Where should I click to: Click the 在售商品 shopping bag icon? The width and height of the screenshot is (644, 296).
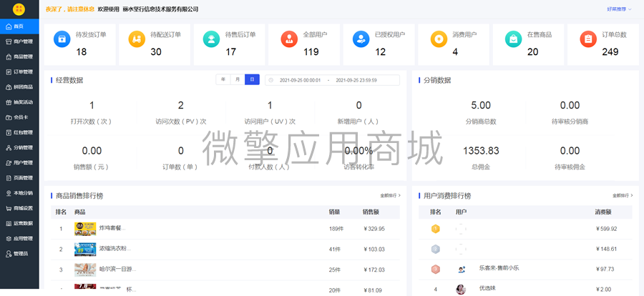(513, 39)
